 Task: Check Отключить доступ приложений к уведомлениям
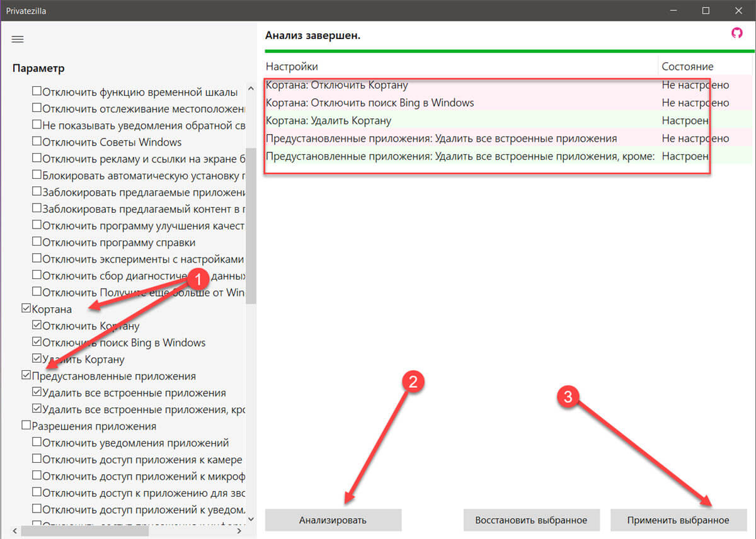pos(37,509)
